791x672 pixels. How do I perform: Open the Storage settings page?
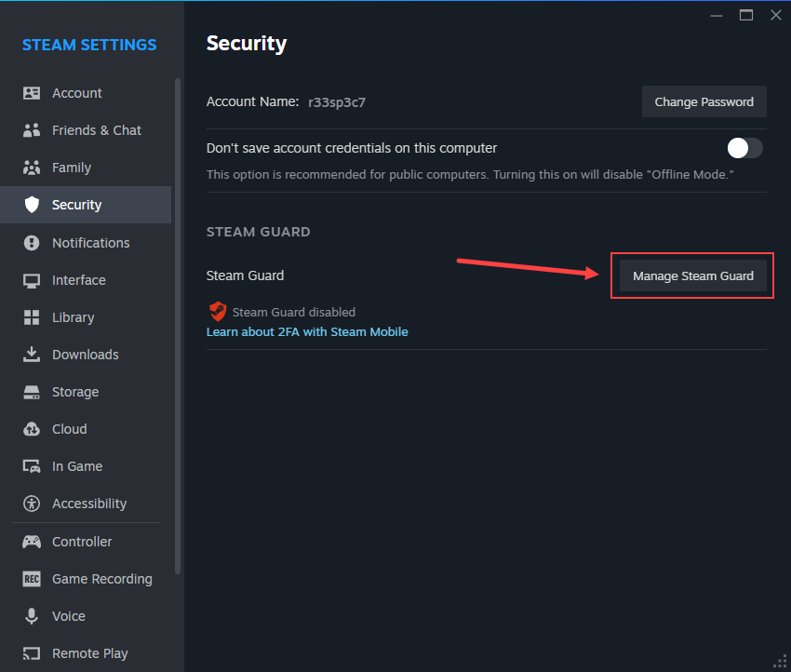[x=74, y=392]
